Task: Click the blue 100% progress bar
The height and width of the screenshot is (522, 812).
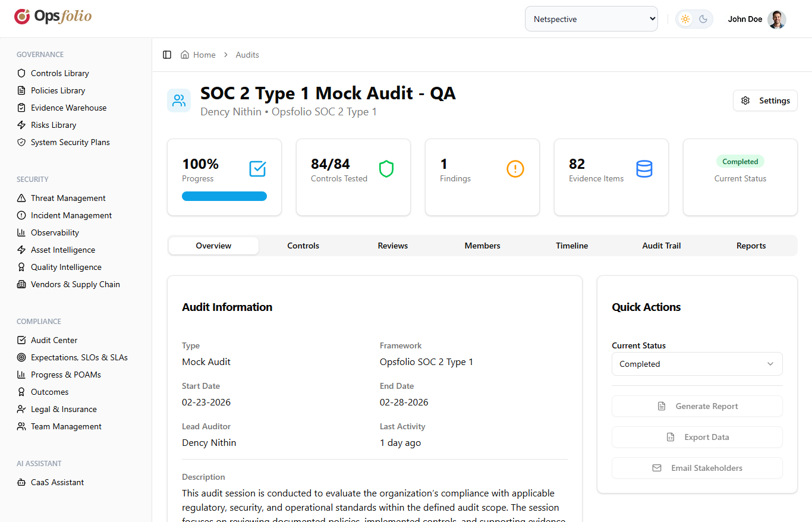Action: [x=224, y=196]
